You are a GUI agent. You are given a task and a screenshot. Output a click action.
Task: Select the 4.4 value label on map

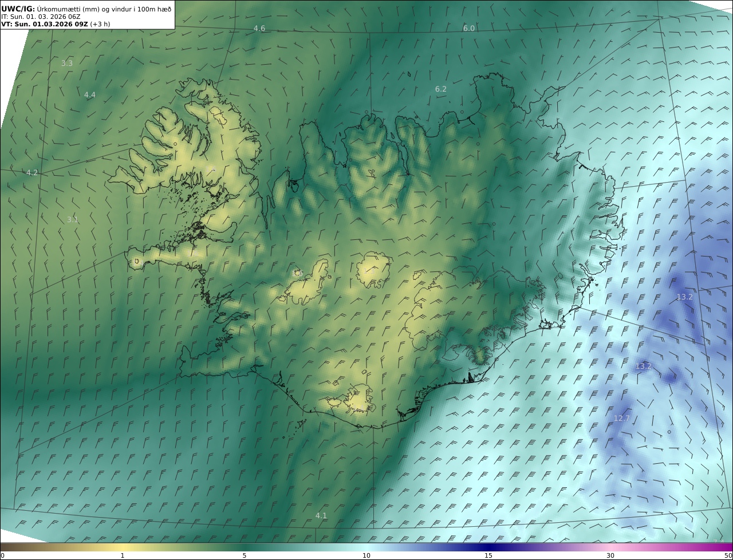pos(90,94)
